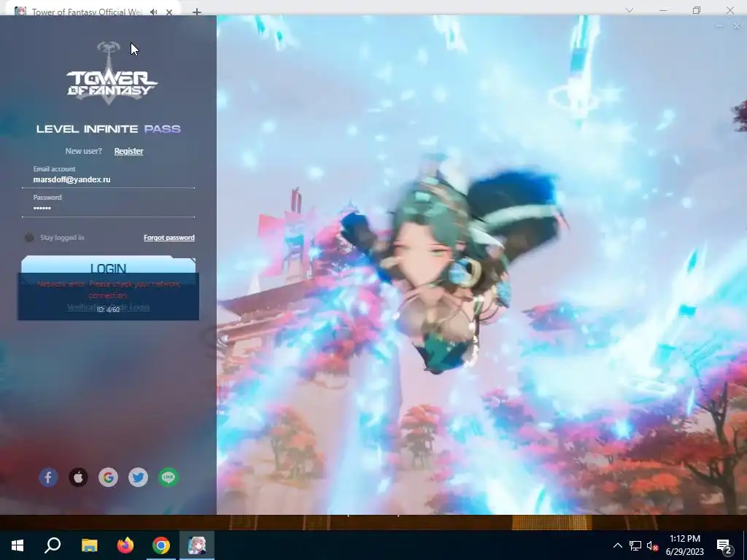Close the launcher with its inner X button

pos(737,26)
